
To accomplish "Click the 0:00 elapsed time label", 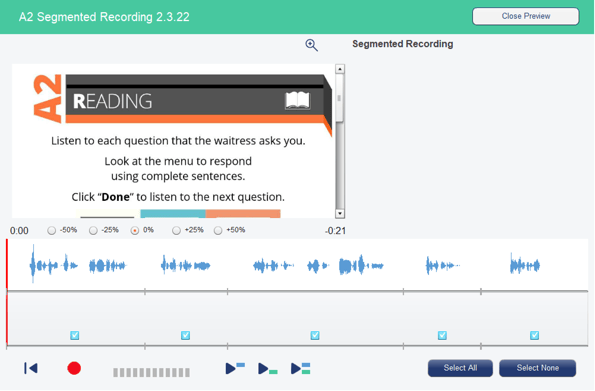I will click(19, 231).
